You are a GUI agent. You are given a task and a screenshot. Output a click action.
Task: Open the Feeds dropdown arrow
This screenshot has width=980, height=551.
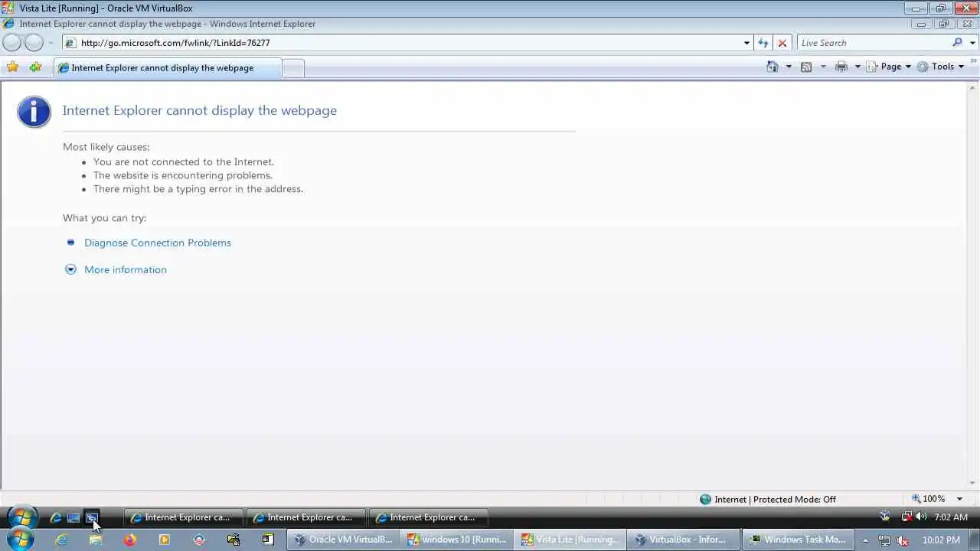click(x=823, y=67)
